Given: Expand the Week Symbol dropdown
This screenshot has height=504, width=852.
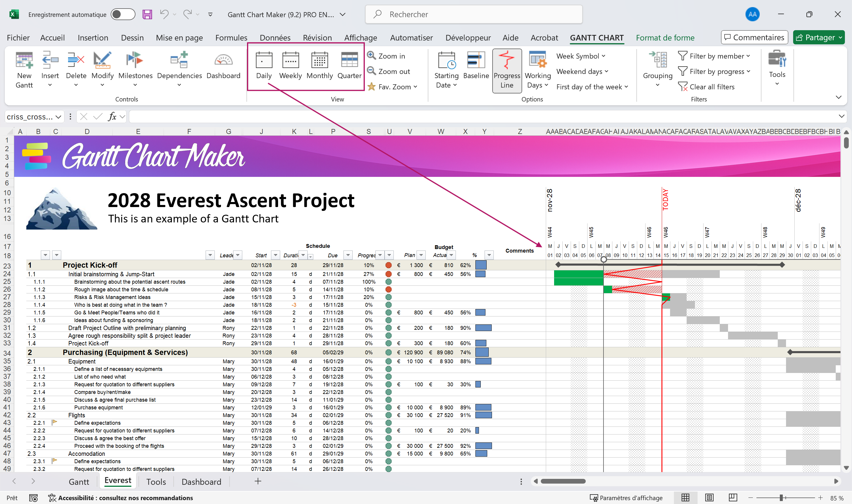Looking at the screenshot, I should point(581,56).
